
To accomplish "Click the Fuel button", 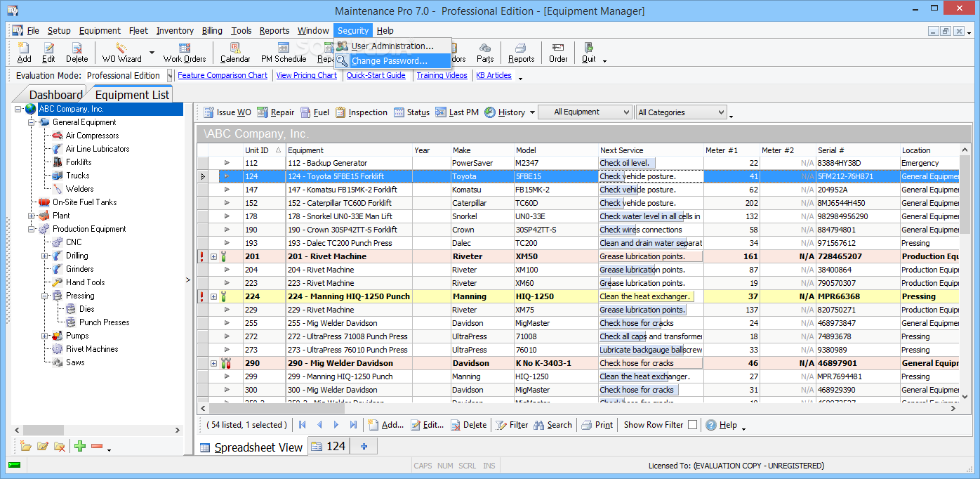I will pos(314,112).
